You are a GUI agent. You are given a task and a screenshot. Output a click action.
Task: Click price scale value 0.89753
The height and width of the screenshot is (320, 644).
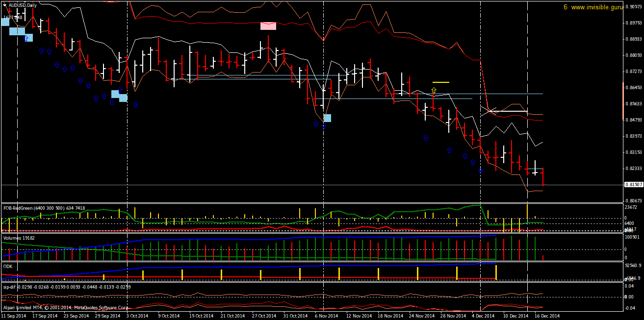(x=634, y=23)
